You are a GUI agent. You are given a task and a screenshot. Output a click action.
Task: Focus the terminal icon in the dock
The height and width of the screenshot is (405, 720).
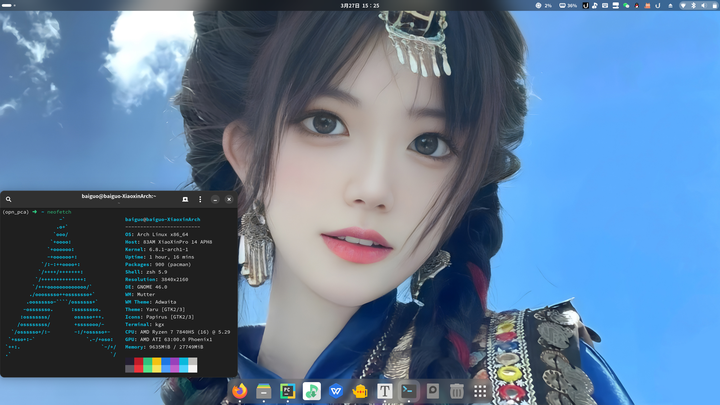[x=408, y=391]
